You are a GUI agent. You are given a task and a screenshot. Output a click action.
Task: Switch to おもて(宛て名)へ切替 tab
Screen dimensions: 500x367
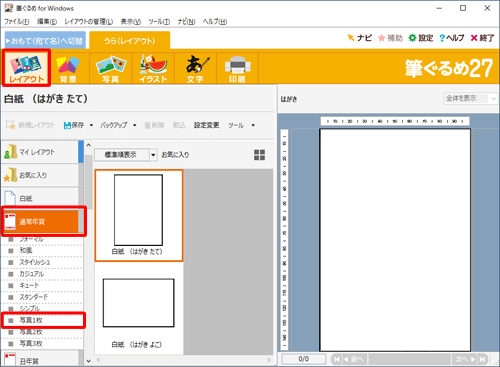point(45,41)
